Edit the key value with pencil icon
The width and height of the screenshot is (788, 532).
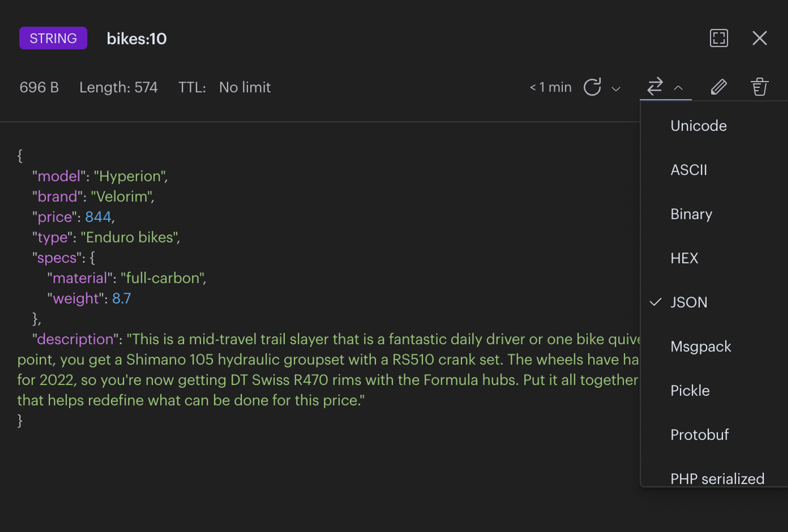coord(718,87)
